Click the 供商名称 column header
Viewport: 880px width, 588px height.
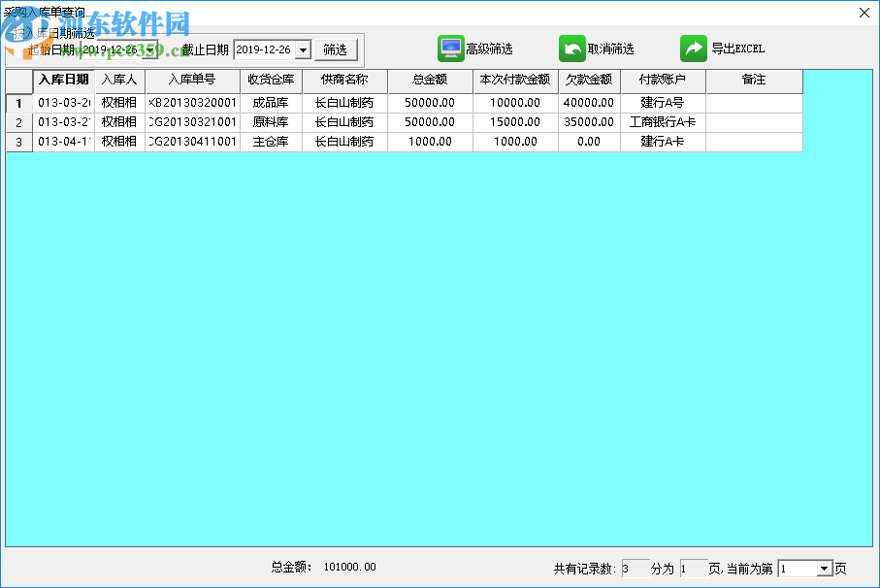[344, 81]
